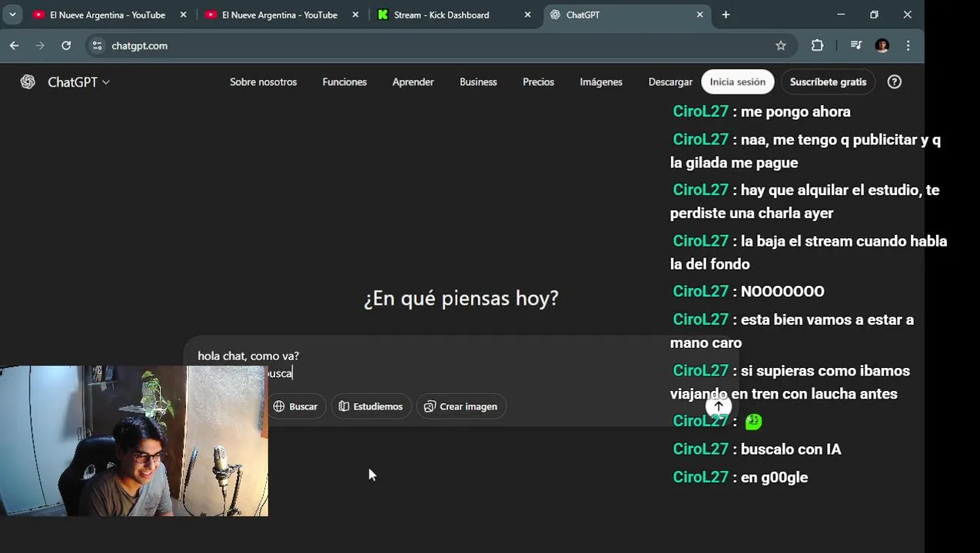This screenshot has height=553, width=980.
Task: Open Business menu item
Action: pos(478,81)
